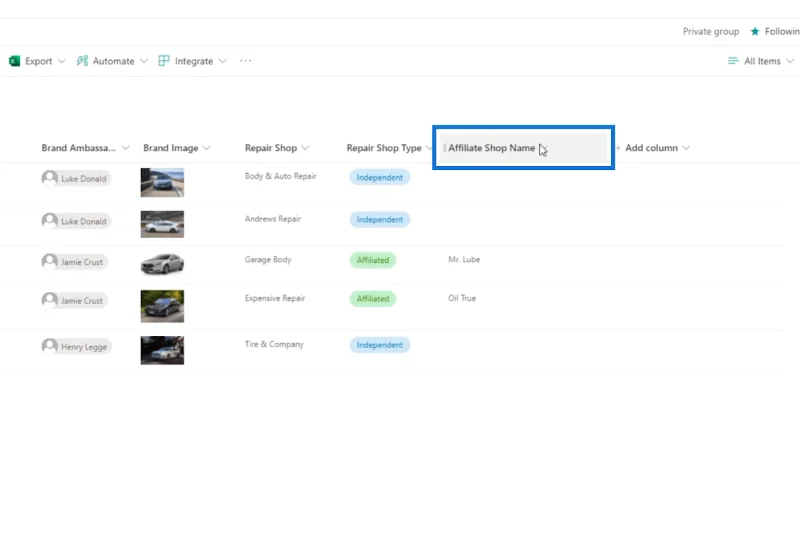Open the Add column dropdown chevron

pos(686,148)
